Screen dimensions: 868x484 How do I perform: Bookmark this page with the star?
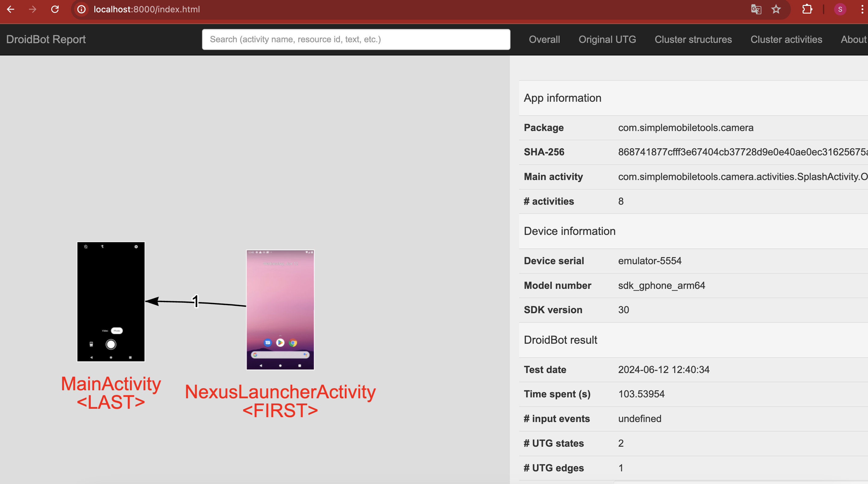(776, 9)
